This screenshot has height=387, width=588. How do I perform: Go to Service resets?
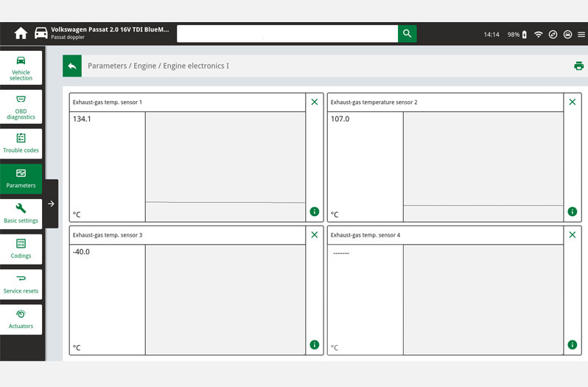coord(21,284)
